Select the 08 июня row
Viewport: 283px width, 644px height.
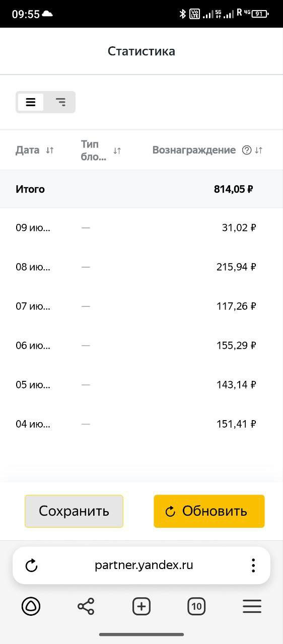click(x=141, y=267)
